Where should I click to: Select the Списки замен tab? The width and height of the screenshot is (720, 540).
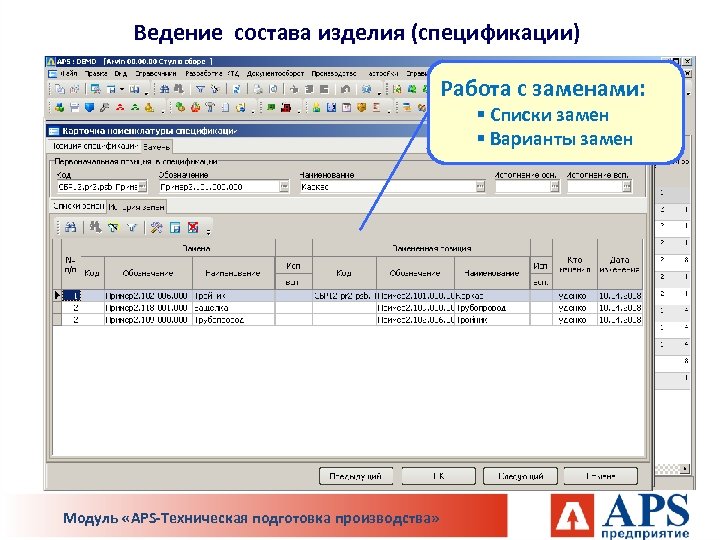[79, 207]
